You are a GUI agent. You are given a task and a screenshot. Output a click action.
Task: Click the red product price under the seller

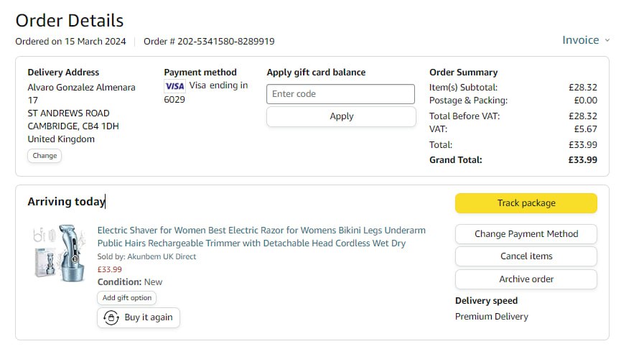click(x=110, y=269)
